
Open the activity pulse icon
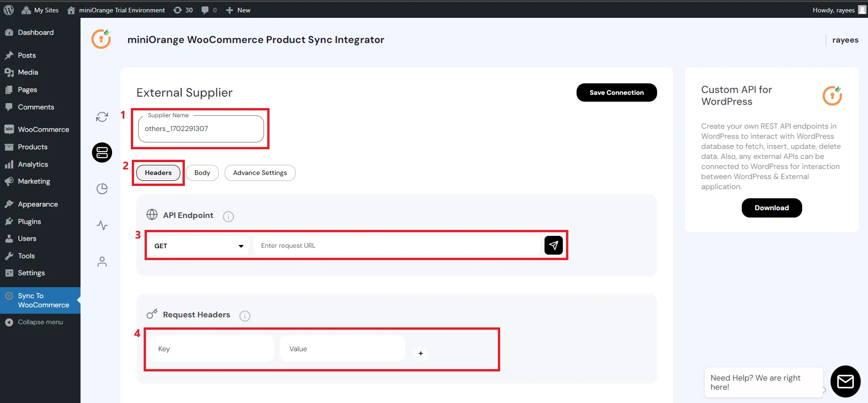point(102,225)
